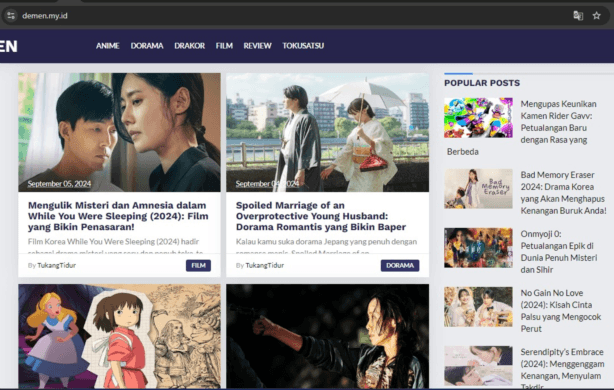
Task: Open No Gain No Love popular thumbnail
Action: [478, 307]
